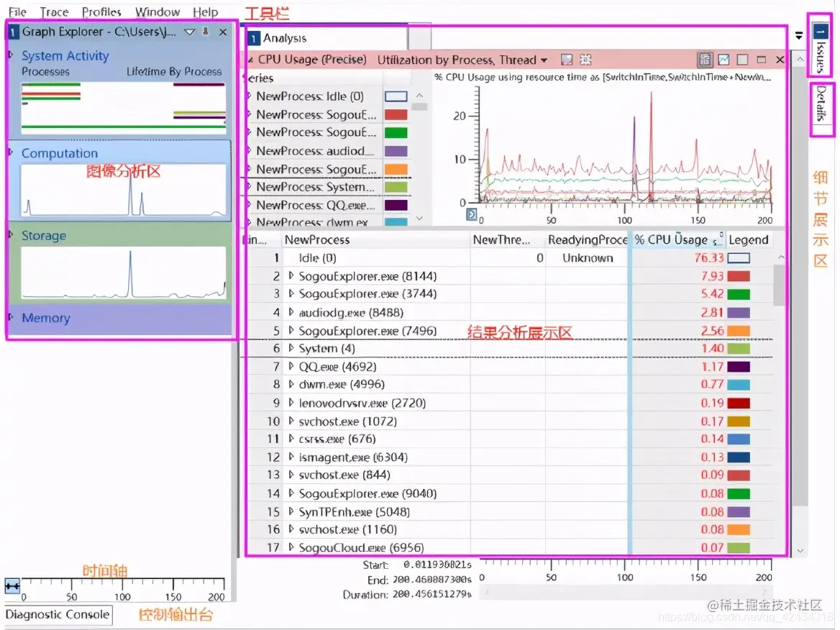Click the settings gear icon in CPU Usage header
The width and height of the screenshot is (840, 630).
585,60
